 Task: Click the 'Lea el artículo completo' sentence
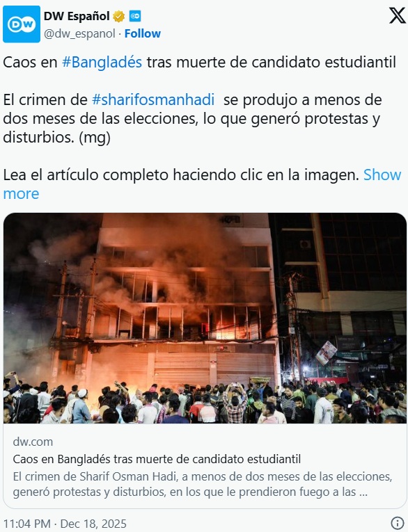click(x=182, y=175)
